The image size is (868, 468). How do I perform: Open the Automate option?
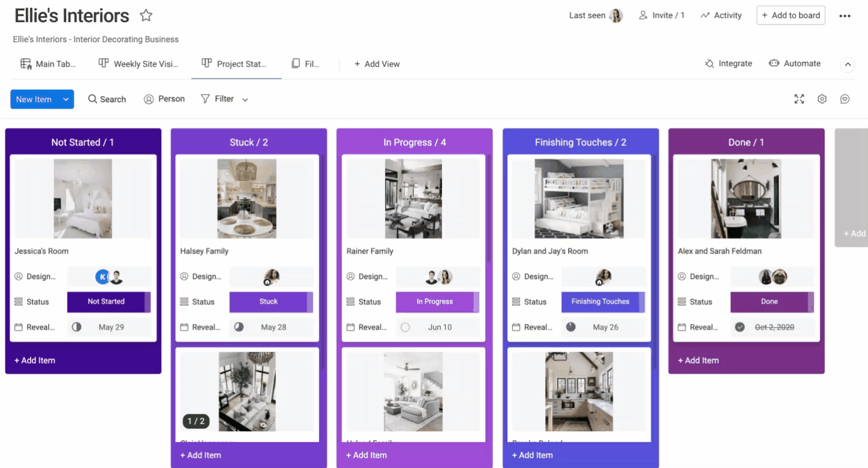point(795,63)
